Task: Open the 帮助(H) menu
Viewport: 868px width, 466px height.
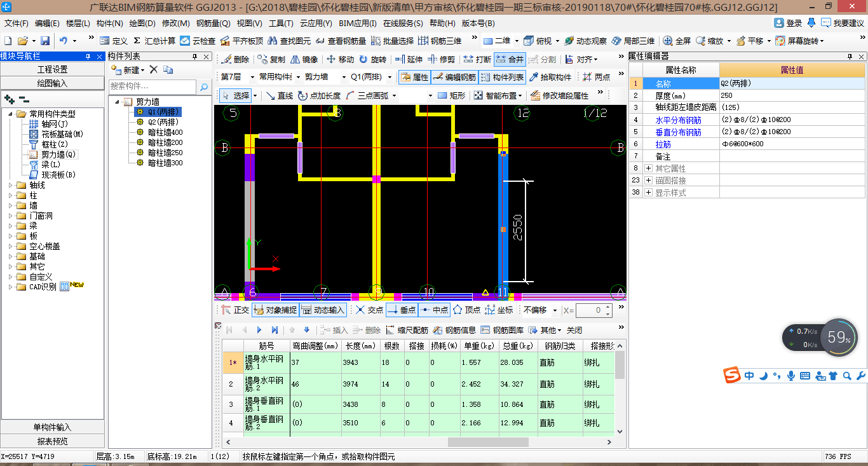Action: 442,24
